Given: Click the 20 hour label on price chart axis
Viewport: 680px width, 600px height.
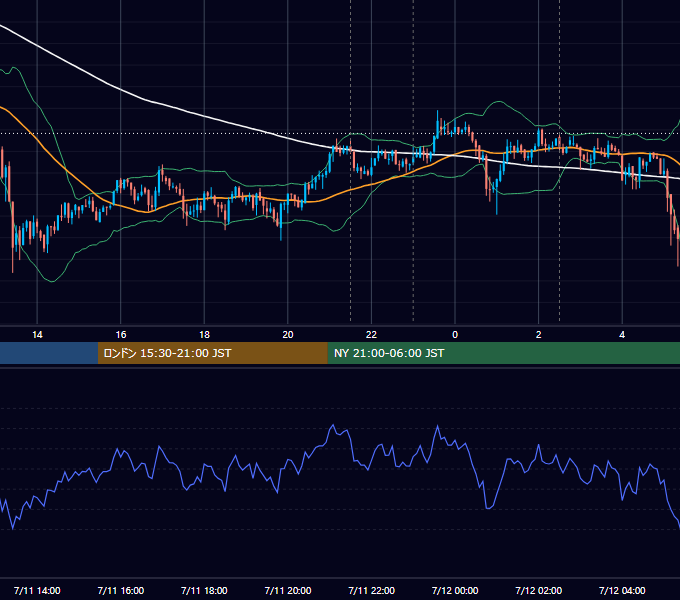Looking at the screenshot, I should coord(288,335).
